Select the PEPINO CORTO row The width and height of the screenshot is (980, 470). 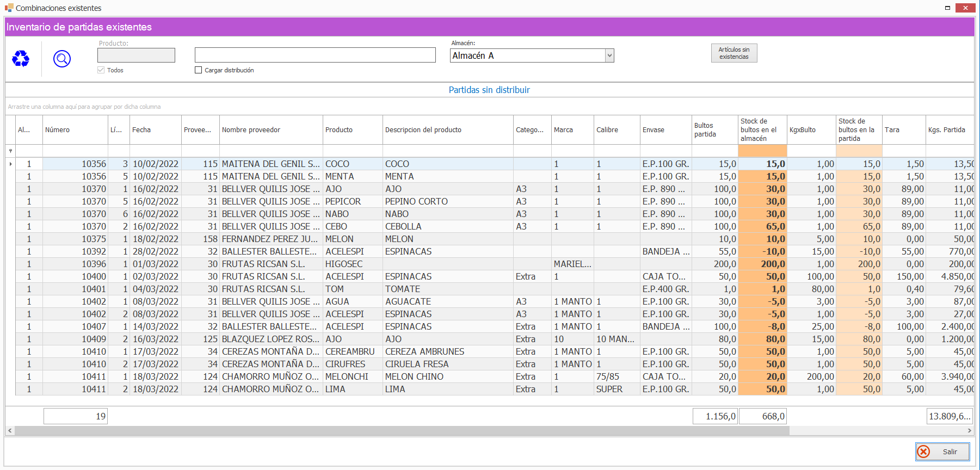point(416,201)
